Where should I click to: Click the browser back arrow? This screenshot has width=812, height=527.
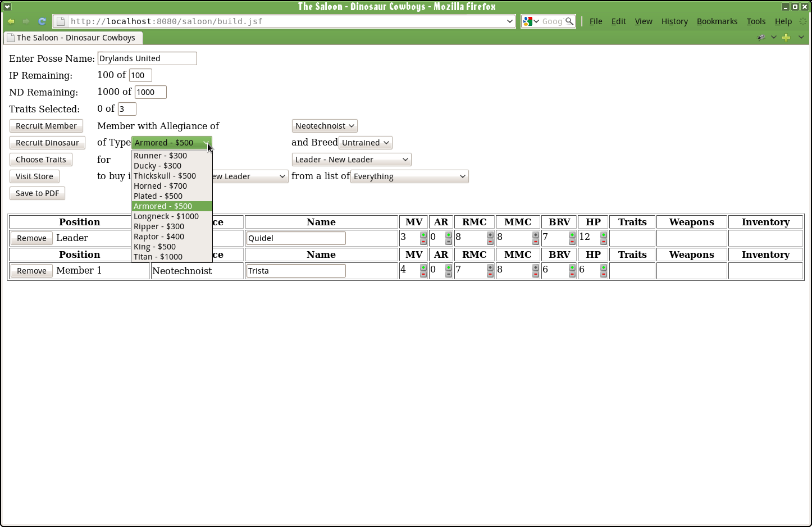tap(11, 21)
